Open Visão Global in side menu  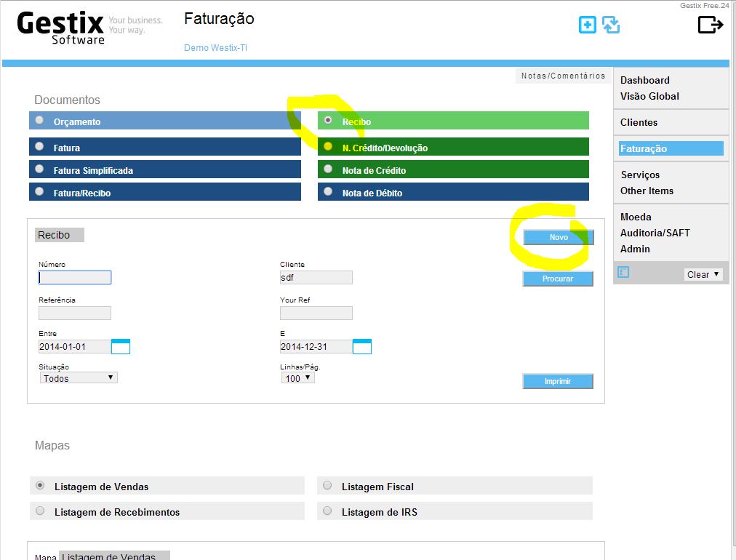[649, 96]
